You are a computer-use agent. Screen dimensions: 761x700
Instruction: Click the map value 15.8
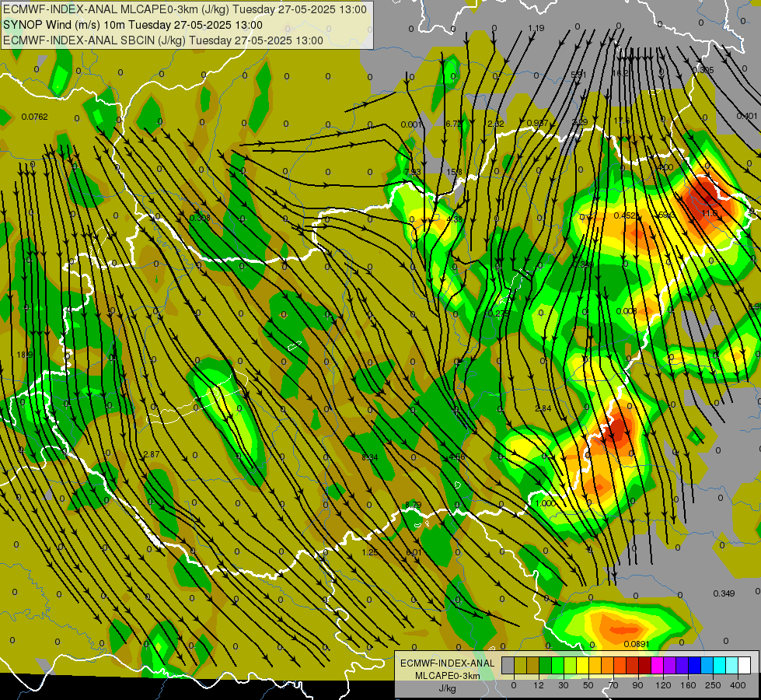point(454,172)
